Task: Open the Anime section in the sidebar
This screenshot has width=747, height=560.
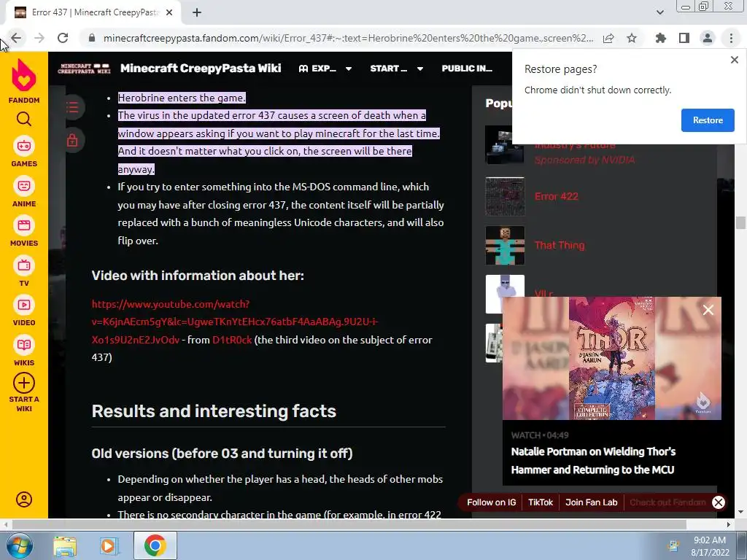Action: coord(24,192)
